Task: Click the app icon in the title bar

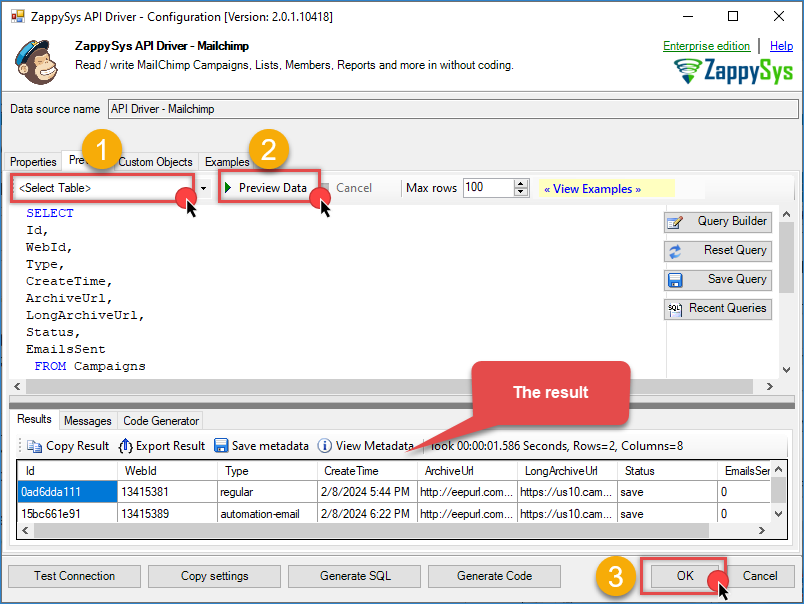Action: tap(17, 16)
